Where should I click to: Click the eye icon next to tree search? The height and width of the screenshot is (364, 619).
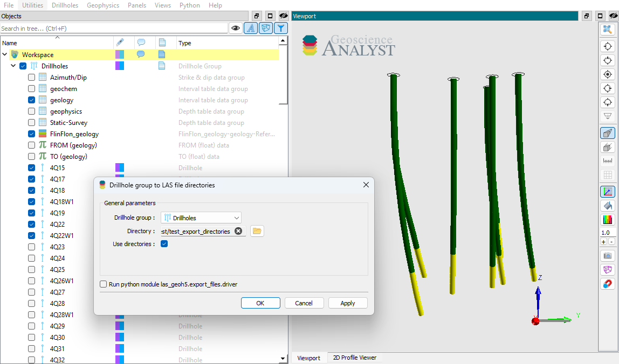pyautogui.click(x=235, y=29)
